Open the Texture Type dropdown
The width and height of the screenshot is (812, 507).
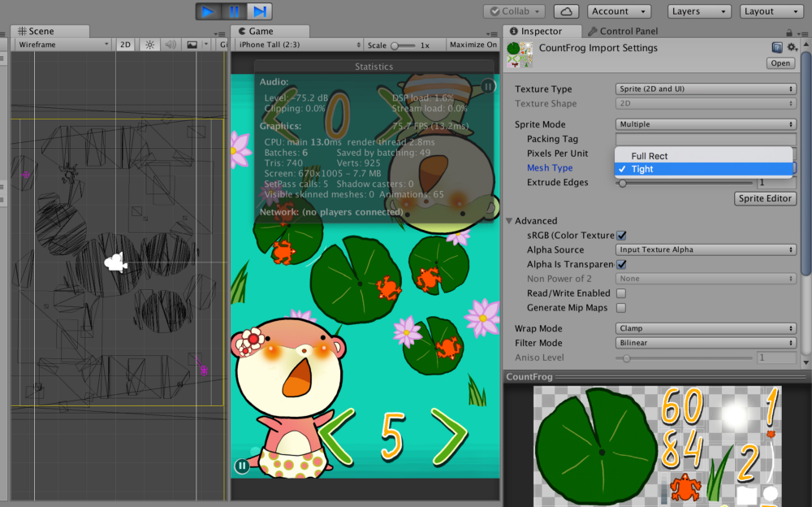[706, 89]
